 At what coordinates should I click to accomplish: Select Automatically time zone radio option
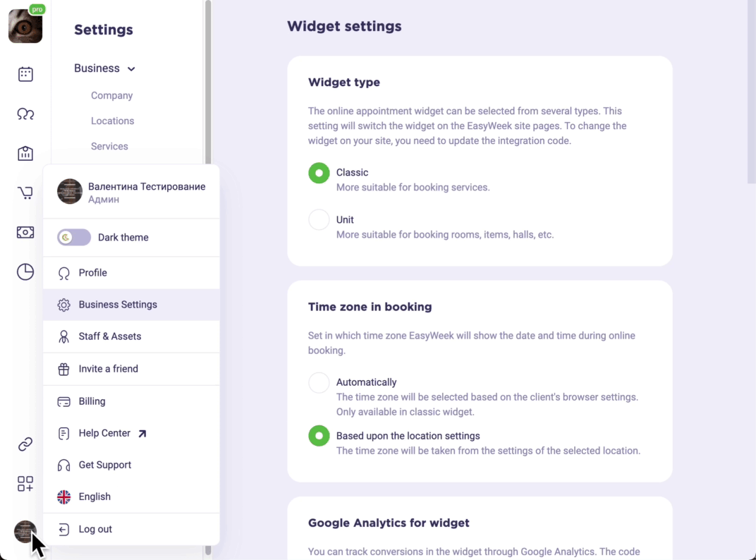319,382
